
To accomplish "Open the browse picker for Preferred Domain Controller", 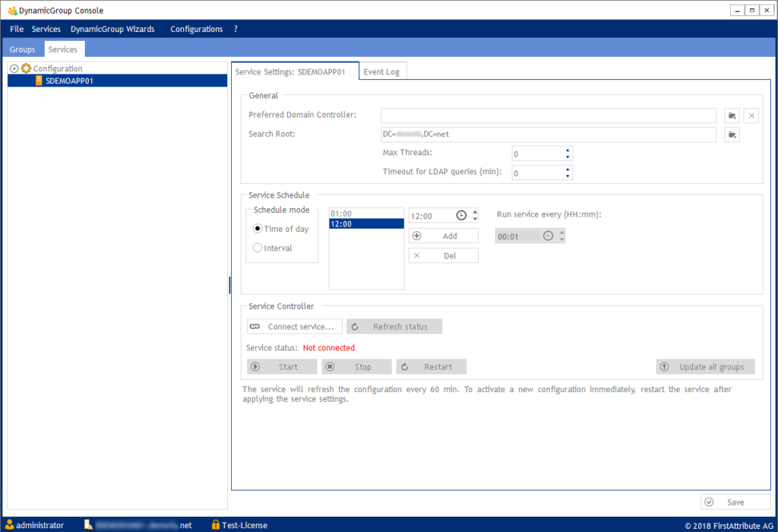I will (x=732, y=115).
